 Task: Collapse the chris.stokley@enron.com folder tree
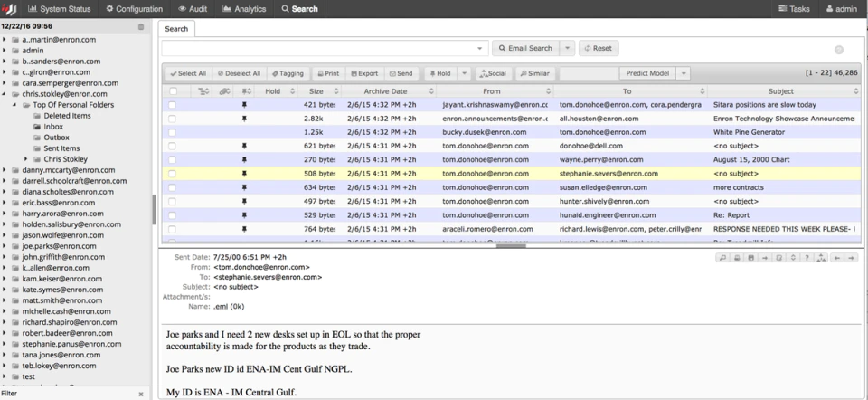5,94
